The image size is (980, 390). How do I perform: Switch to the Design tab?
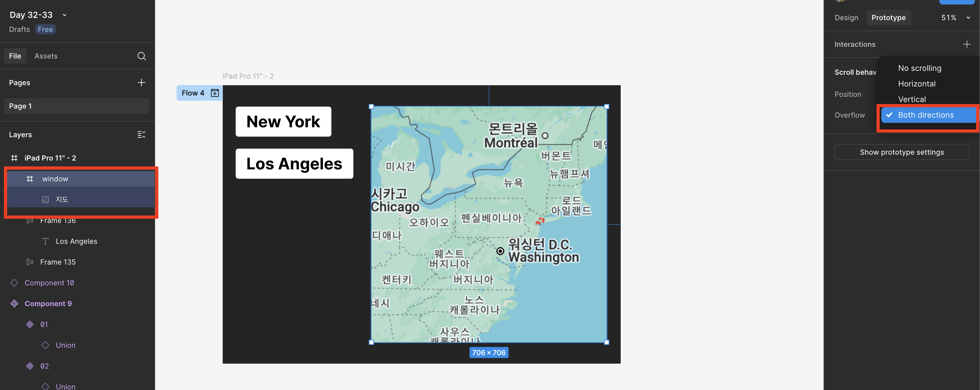tap(846, 18)
